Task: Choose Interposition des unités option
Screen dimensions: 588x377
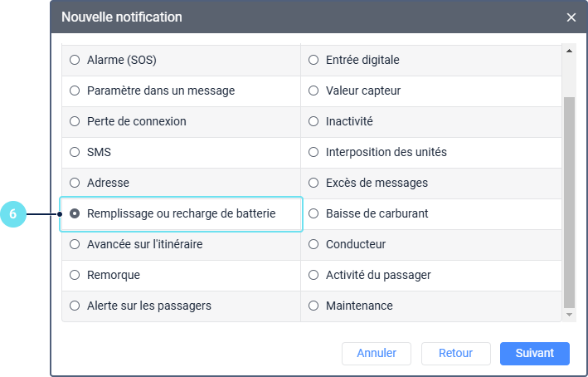Action: [313, 152]
